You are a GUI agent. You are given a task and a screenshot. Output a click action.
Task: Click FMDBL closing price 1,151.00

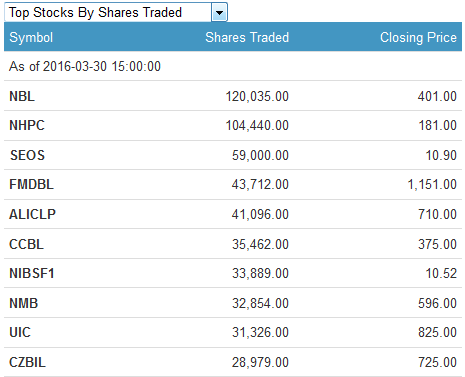pos(432,184)
